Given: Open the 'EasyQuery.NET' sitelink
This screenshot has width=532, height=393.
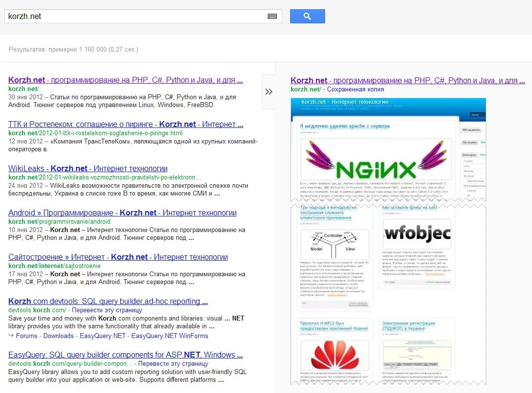Looking at the screenshot, I should coord(103,336).
